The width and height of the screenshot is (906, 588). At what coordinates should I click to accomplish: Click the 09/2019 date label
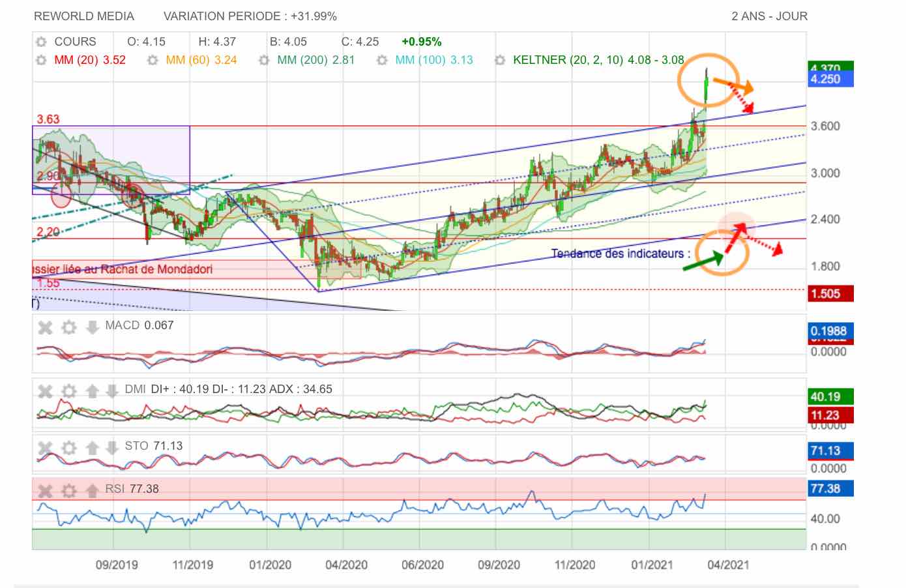pyautogui.click(x=117, y=565)
